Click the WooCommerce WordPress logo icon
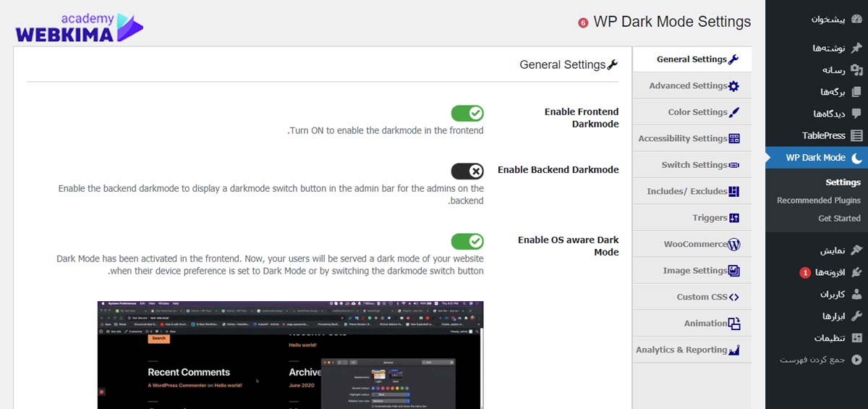The height and width of the screenshot is (409, 868). point(734,245)
